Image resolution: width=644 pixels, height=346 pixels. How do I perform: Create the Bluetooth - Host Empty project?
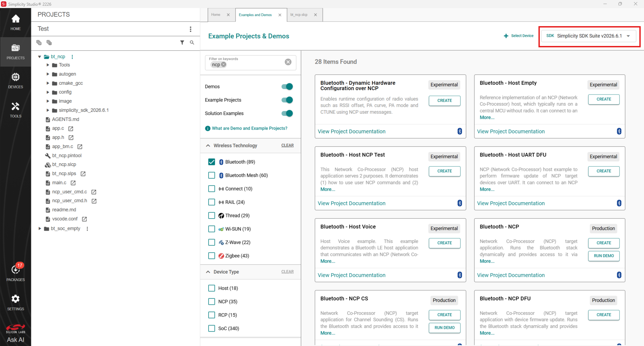click(604, 99)
